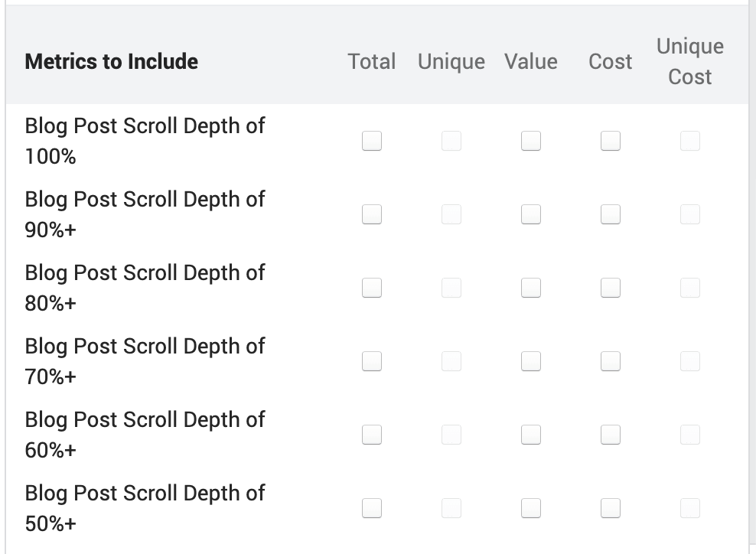Enable Value for Scroll Depth of 60%+

pyautogui.click(x=531, y=435)
